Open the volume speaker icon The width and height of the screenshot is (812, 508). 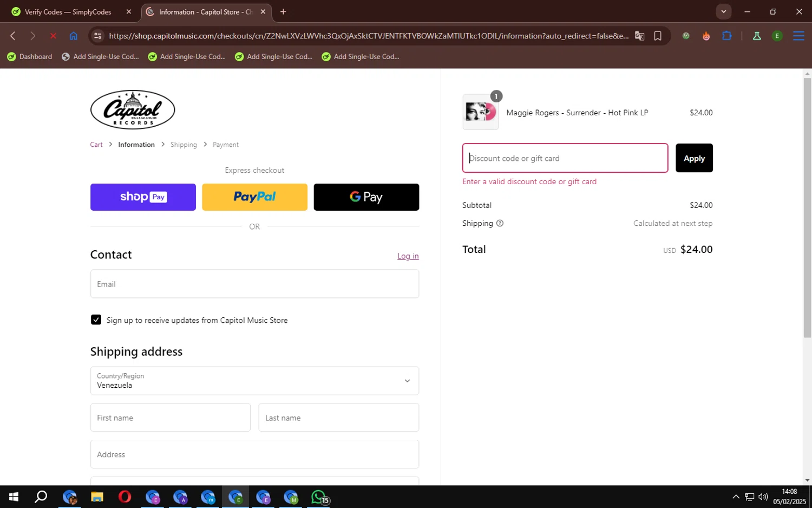763,497
